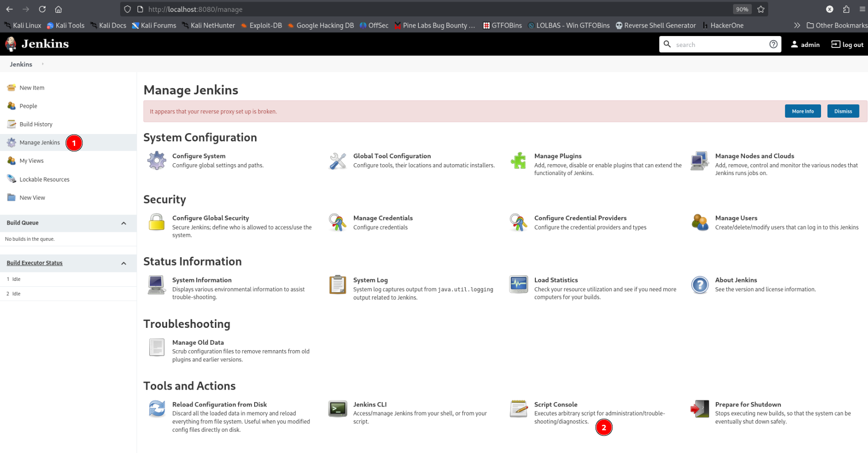Expand the Jenkins breadcrumb arrow

click(43, 64)
